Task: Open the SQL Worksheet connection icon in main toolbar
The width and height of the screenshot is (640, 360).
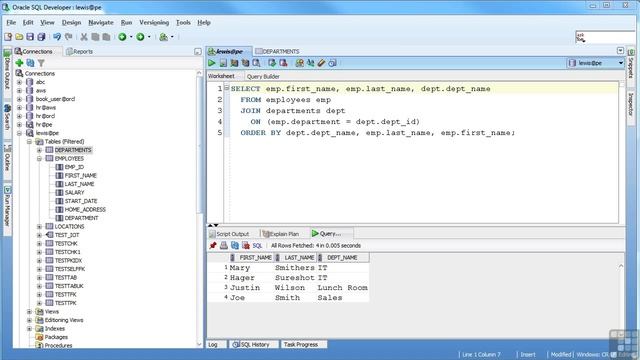Action: [164, 37]
